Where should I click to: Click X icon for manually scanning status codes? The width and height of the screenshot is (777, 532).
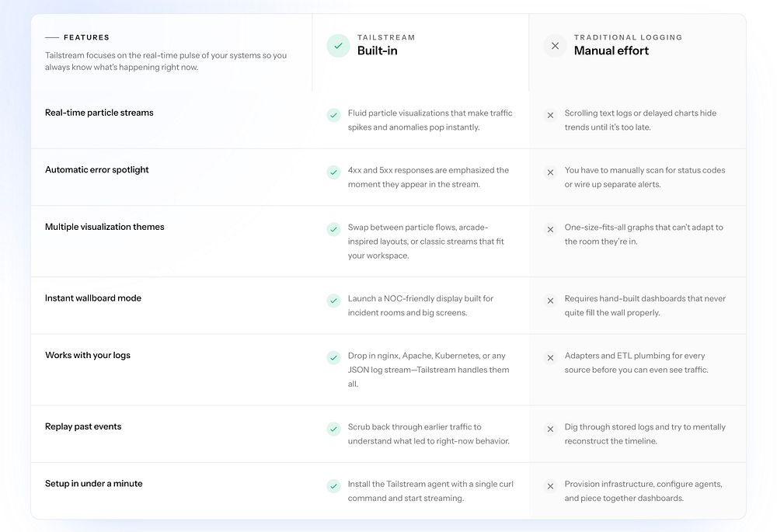point(550,172)
